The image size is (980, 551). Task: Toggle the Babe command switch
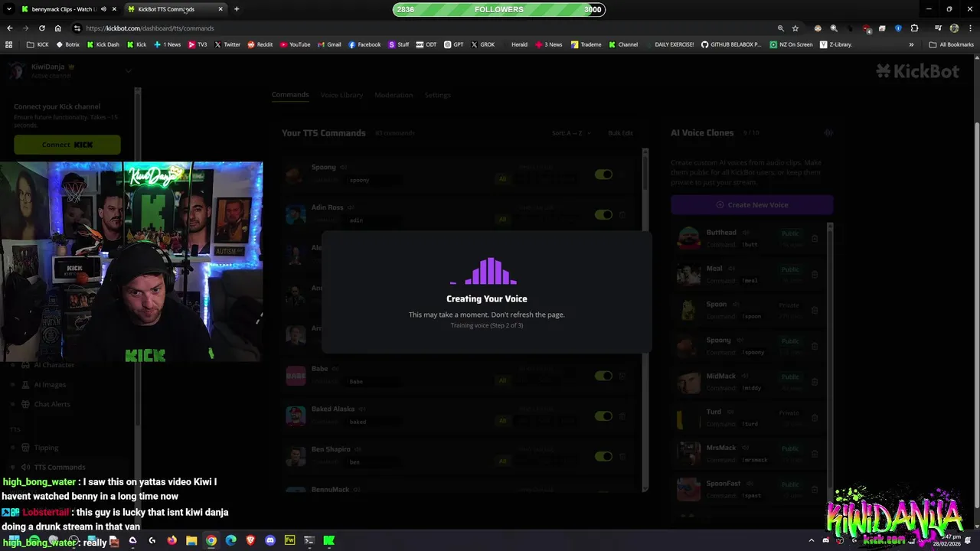[603, 376]
